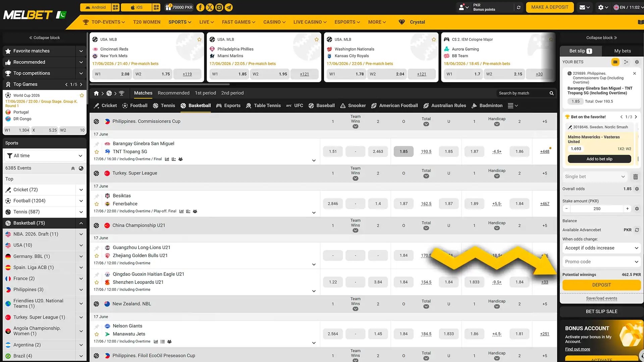
Task: Refresh the PKR bonus points balance
Action: tap(519, 7)
